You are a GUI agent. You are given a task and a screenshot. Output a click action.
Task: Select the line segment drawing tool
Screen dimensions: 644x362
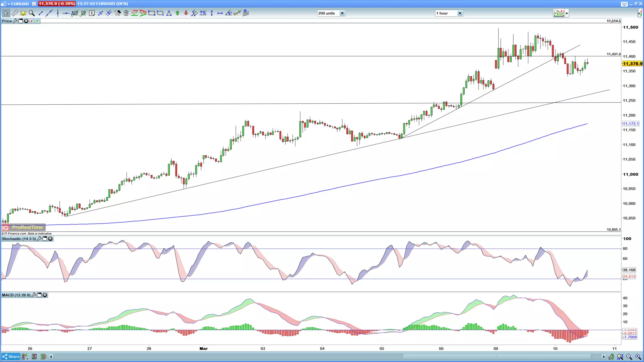[x=41, y=13]
